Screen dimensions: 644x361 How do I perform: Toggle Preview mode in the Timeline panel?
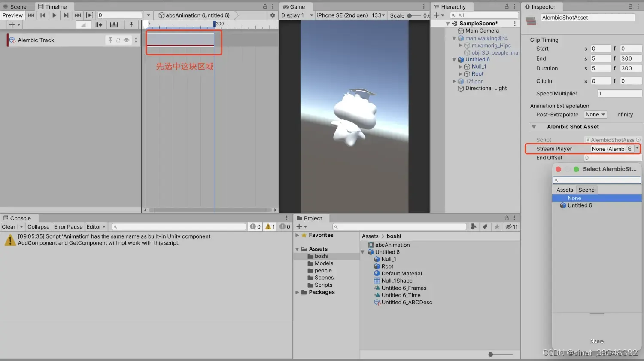tap(12, 15)
